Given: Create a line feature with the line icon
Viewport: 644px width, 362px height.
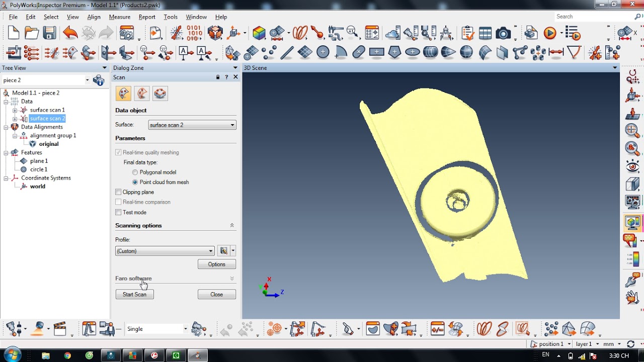Looking at the screenshot, I should coord(287,52).
